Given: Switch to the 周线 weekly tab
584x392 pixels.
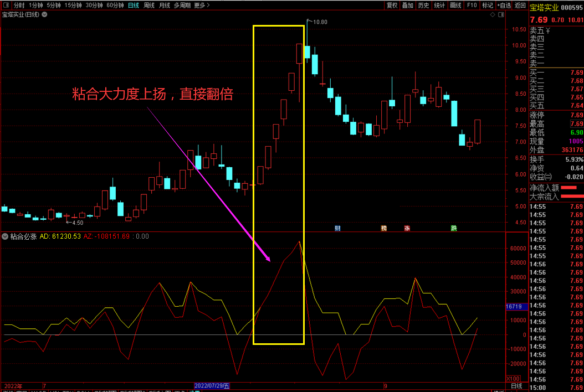Looking at the screenshot, I should coord(149,6).
